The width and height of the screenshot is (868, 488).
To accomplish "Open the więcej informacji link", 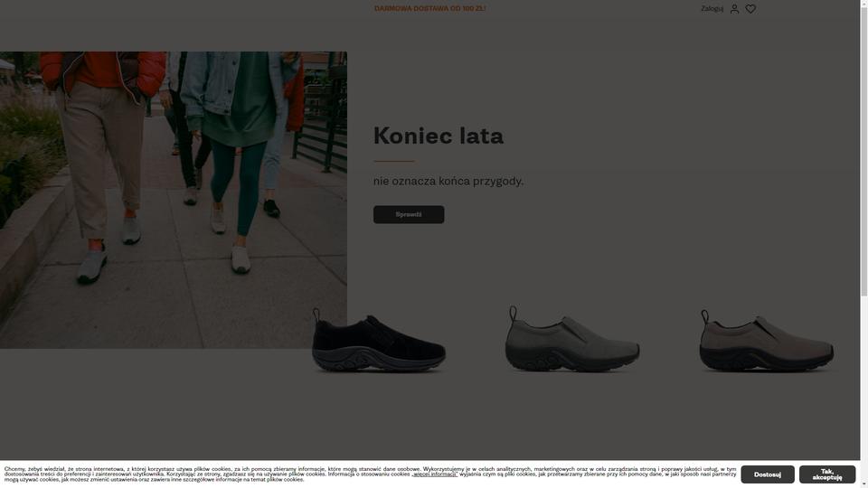I will coord(435,474).
